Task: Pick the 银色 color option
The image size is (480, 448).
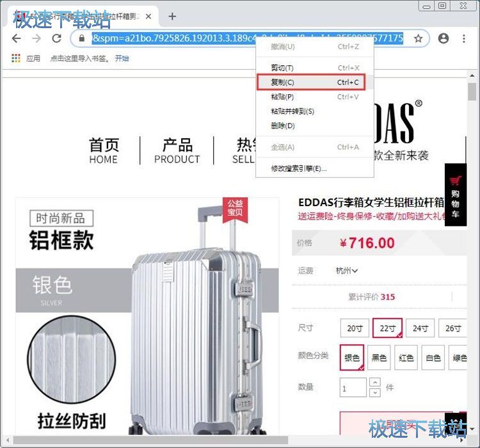Action: click(x=352, y=357)
